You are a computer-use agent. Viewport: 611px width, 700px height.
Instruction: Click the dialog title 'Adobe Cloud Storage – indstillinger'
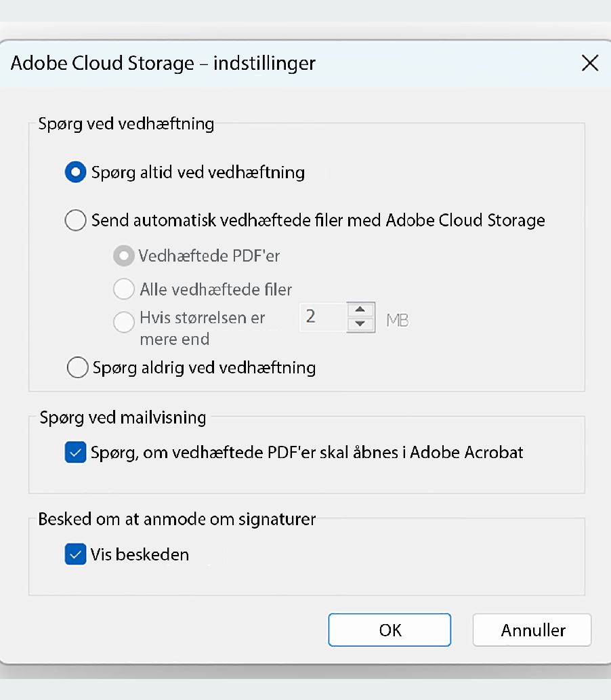click(x=163, y=63)
